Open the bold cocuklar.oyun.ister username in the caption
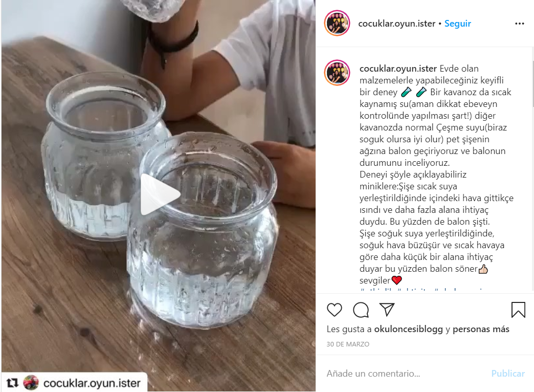The width and height of the screenshot is (534, 392). click(398, 69)
